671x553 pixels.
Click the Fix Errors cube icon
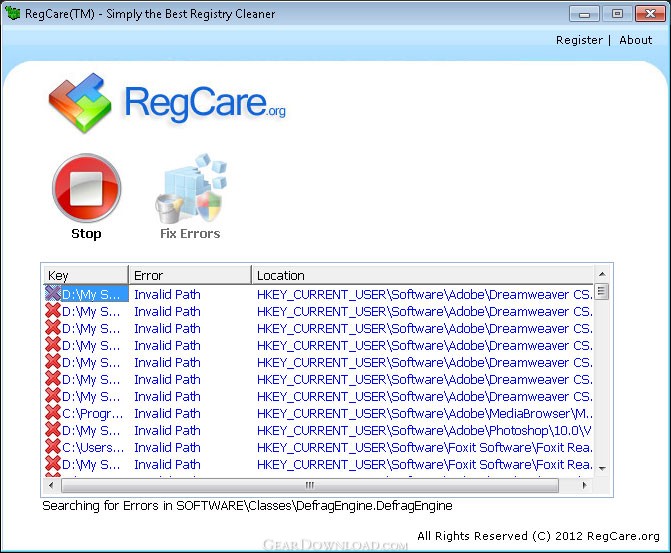[x=191, y=189]
